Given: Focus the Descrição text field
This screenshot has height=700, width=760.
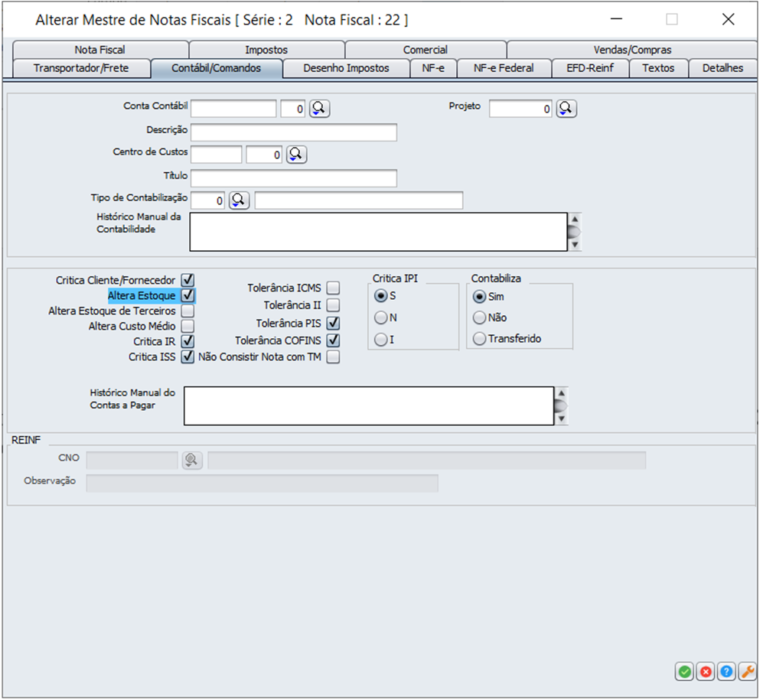Looking at the screenshot, I should (294, 132).
